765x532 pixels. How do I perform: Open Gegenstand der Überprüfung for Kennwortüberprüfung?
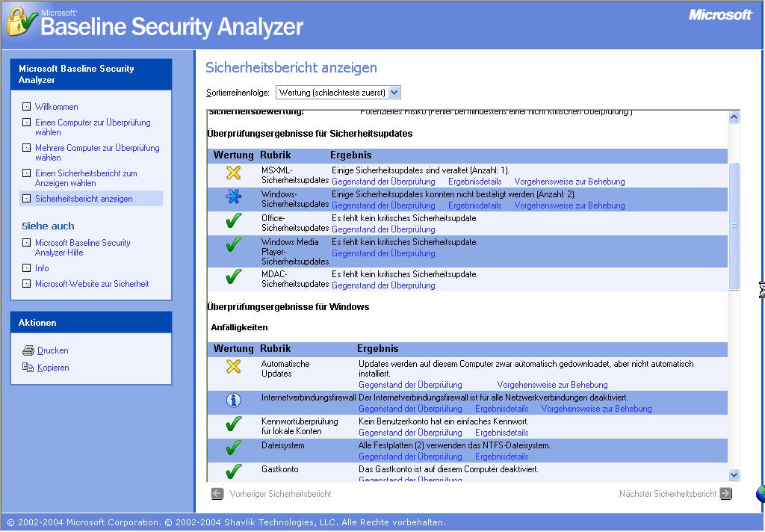pos(410,433)
